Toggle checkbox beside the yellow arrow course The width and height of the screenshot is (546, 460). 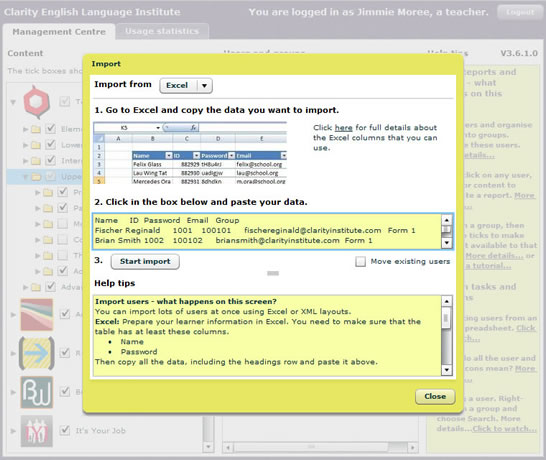click(65, 353)
